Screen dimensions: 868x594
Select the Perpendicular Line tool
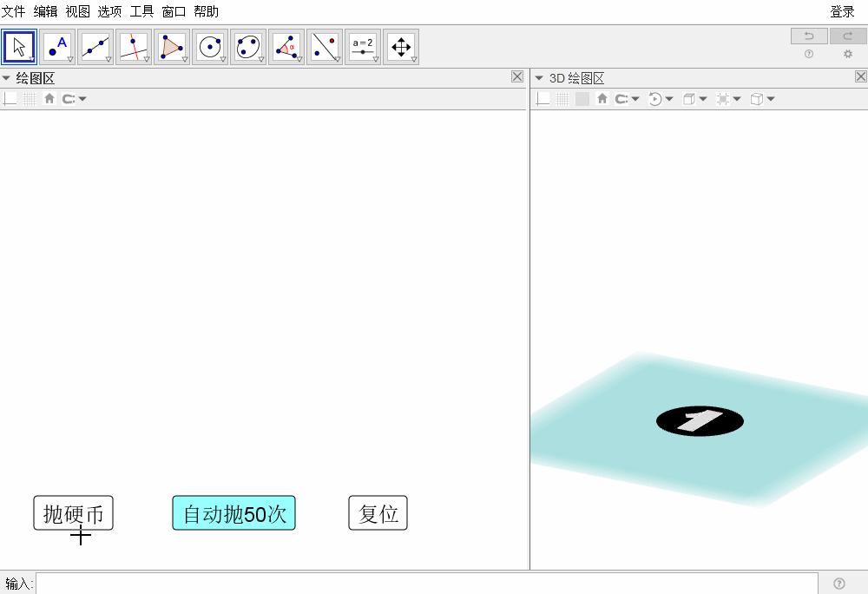134,47
